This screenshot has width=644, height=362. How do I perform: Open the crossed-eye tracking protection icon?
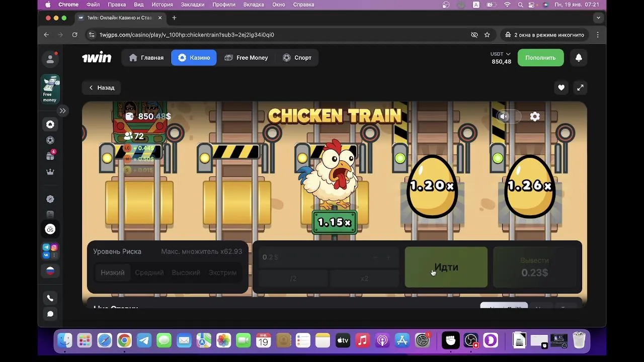(474, 35)
